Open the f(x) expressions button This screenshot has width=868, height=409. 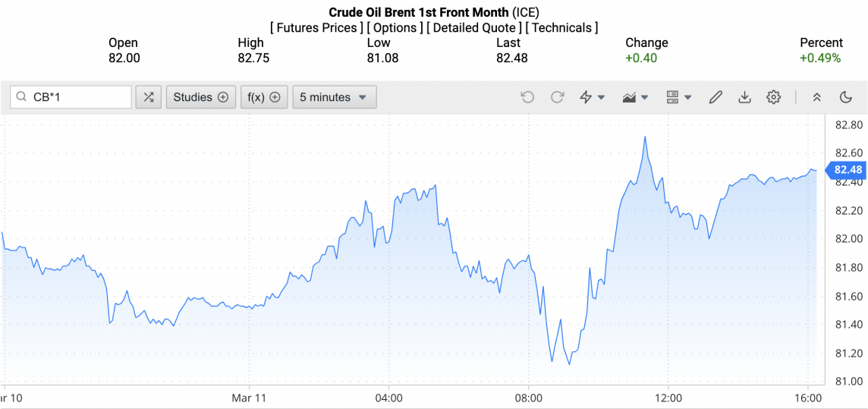point(264,97)
